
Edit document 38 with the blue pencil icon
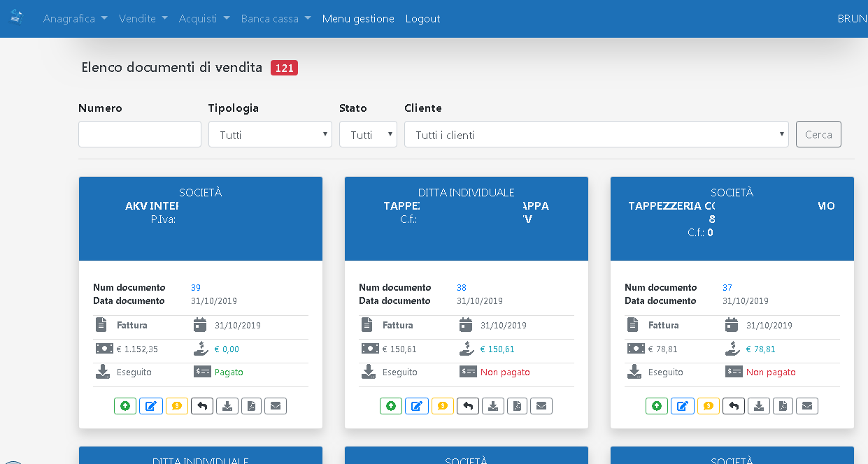click(x=416, y=406)
